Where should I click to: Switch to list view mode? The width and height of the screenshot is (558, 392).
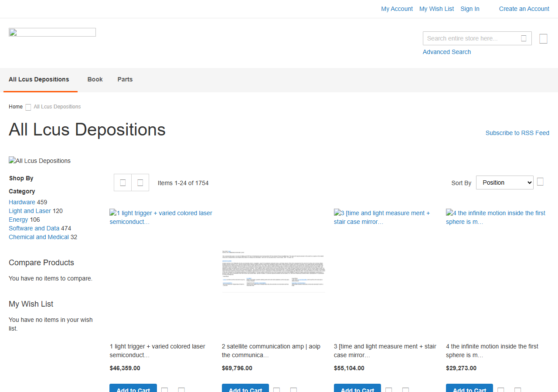(140, 182)
